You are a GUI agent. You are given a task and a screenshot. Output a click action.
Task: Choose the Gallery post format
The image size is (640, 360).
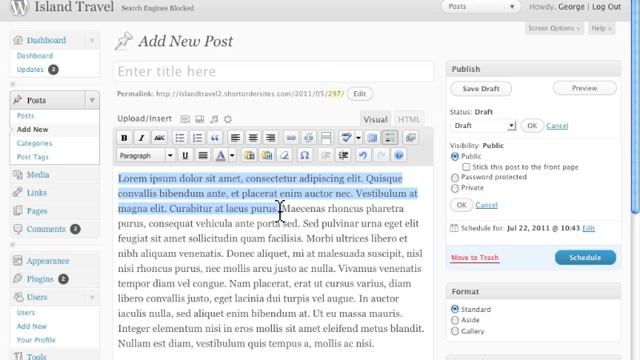pos(455,331)
